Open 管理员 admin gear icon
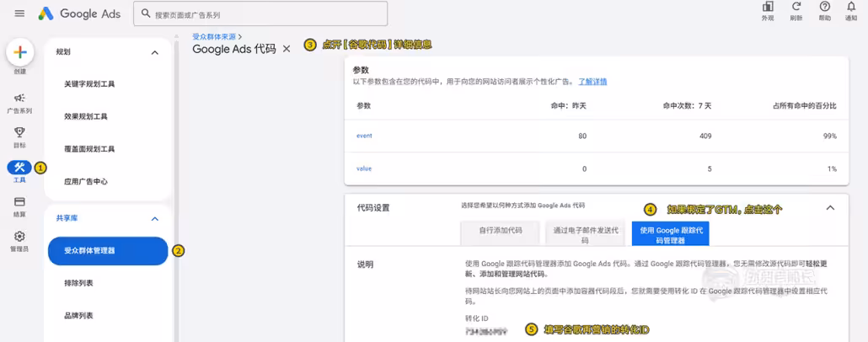Image resolution: width=868 pixels, height=342 pixels. point(19,237)
